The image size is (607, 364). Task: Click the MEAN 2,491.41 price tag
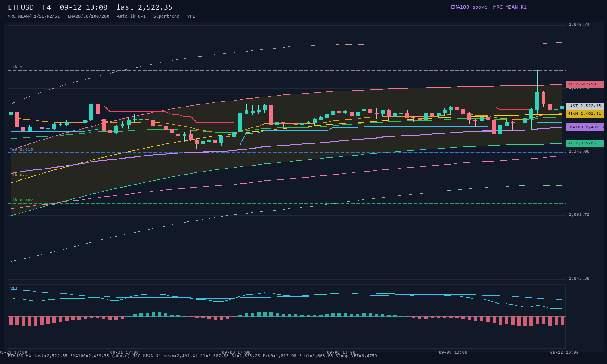(x=585, y=114)
